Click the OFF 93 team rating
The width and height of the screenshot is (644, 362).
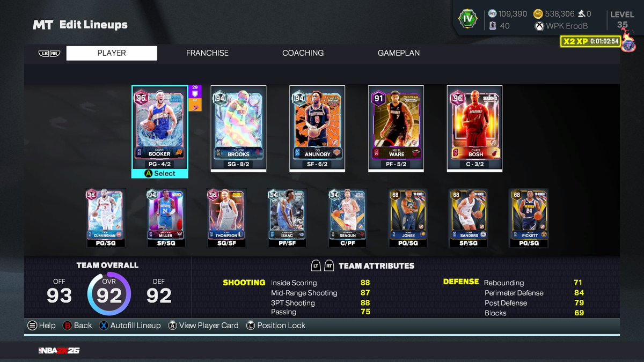[x=59, y=291]
